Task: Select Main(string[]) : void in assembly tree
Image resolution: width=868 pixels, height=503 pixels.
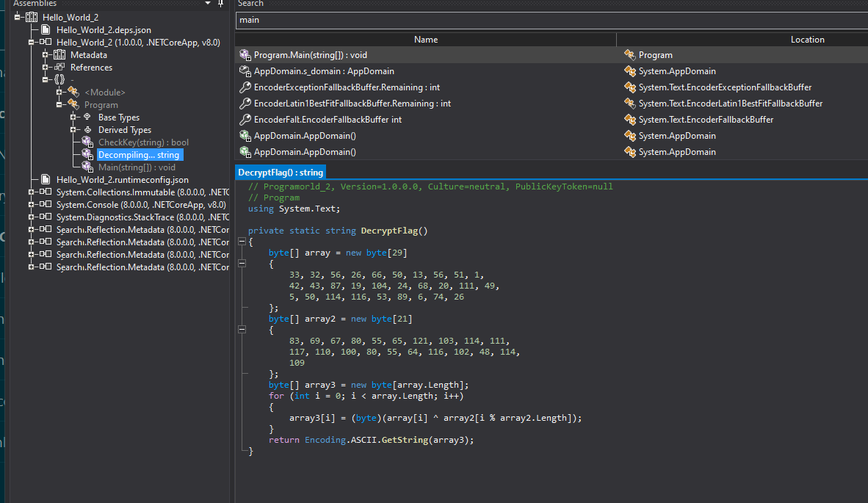Action: tap(137, 167)
